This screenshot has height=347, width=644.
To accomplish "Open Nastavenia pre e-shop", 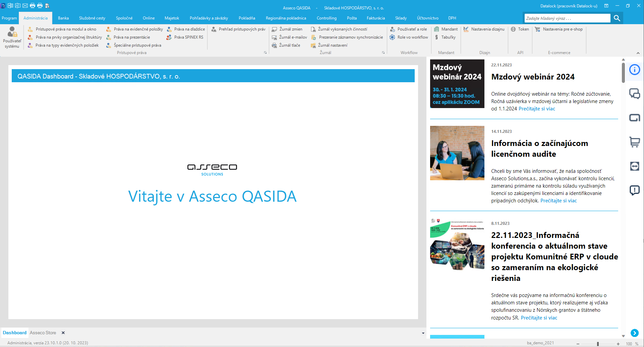I will (x=559, y=29).
